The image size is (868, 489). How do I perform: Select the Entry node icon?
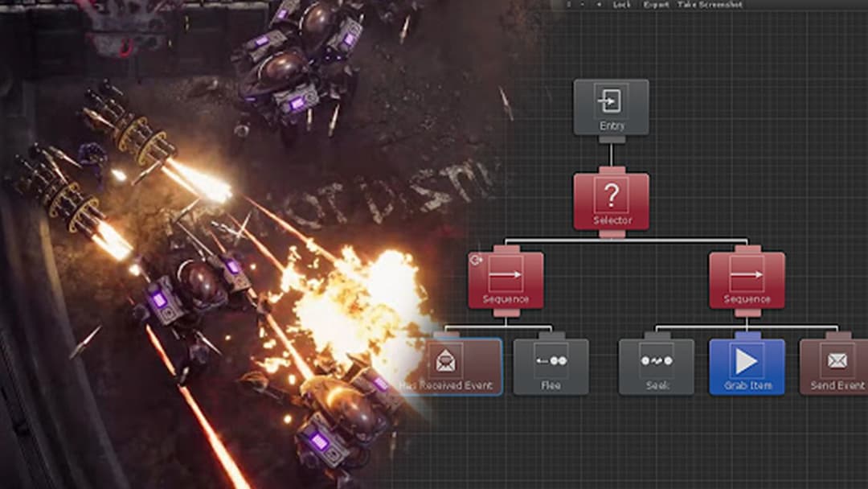pos(612,98)
